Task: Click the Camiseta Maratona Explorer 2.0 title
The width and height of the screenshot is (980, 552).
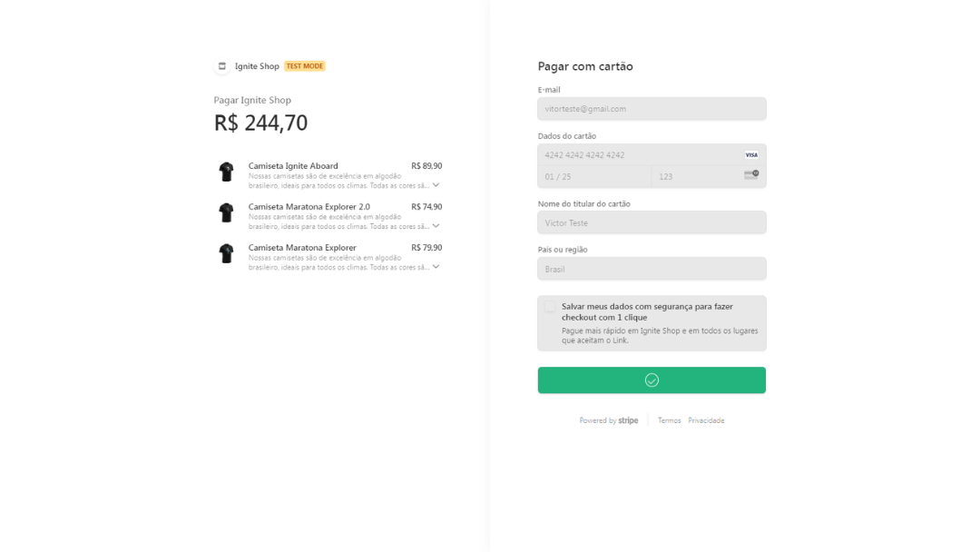Action: (x=309, y=206)
